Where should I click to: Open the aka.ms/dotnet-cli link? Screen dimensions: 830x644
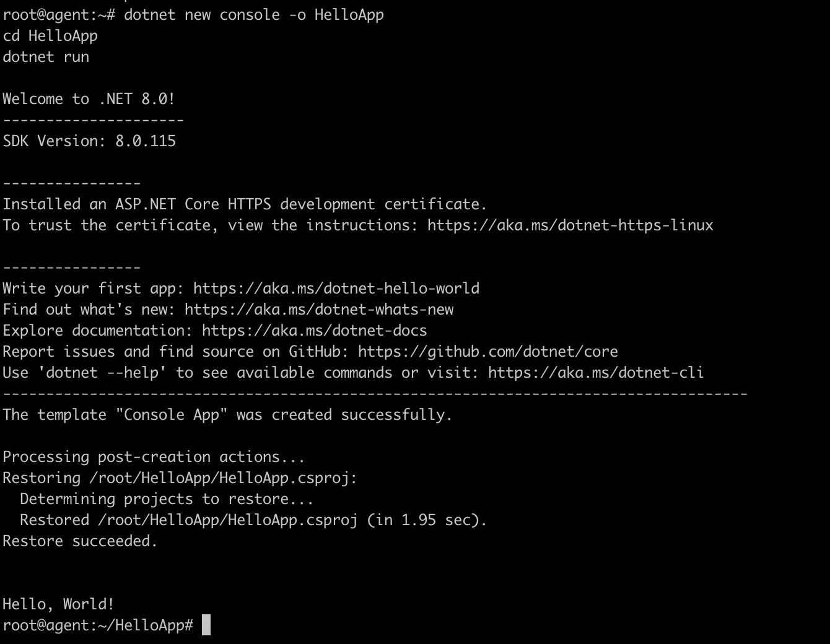pyautogui.click(x=595, y=373)
